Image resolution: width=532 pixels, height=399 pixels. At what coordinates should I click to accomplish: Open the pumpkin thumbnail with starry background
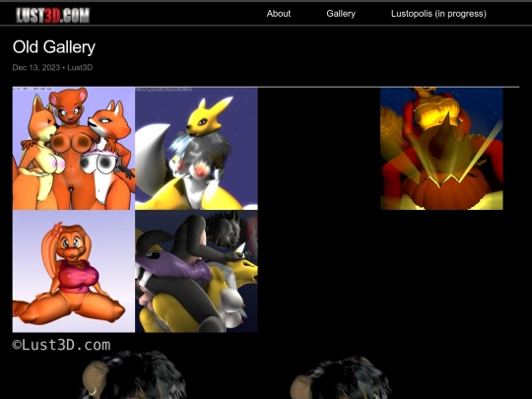coord(441,149)
